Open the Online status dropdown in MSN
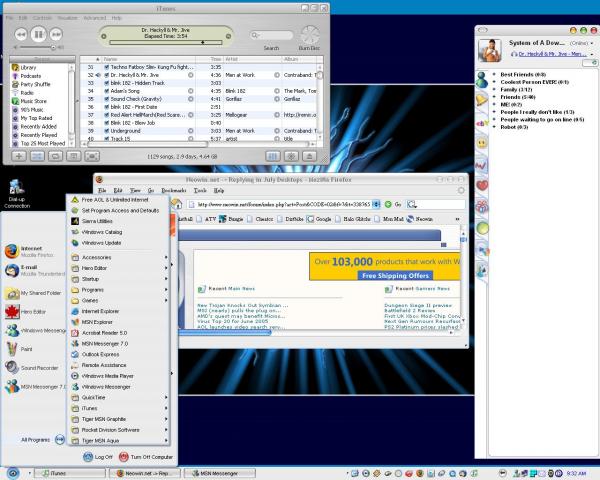Screen dimensions: 600x480 click(582, 43)
